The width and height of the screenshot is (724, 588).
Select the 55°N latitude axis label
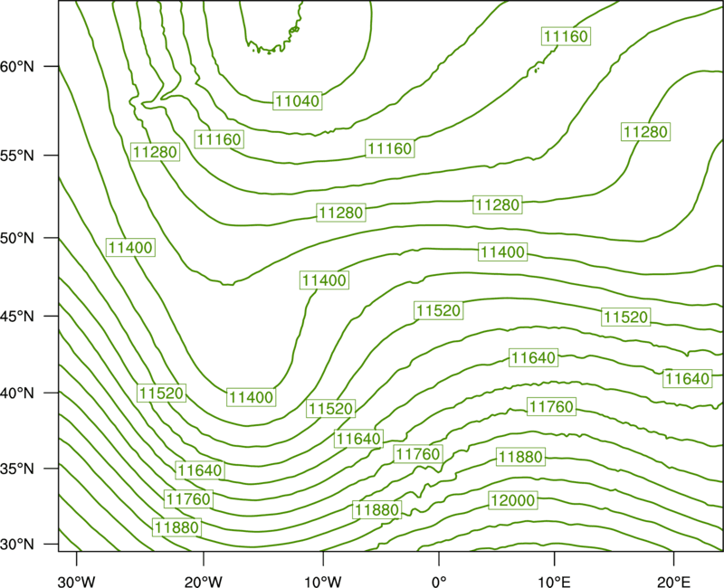pos(17,156)
